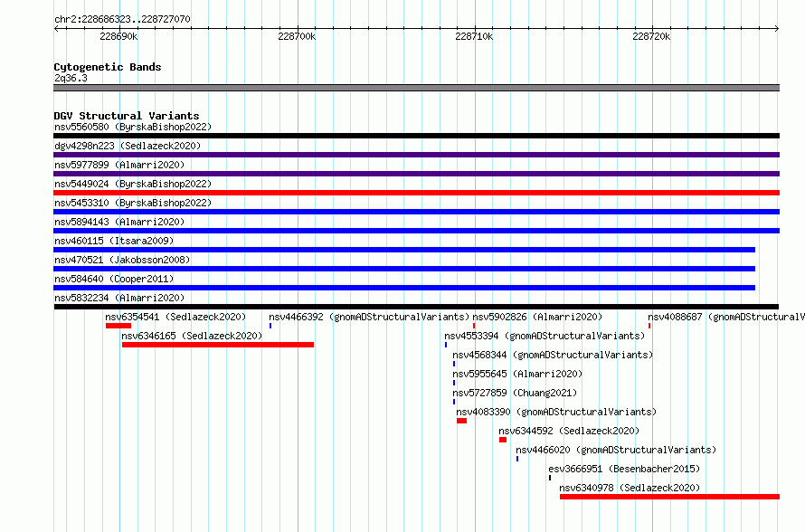The height and width of the screenshot is (532, 805).
Task: Click the blue nsv4466392 tick mark
Action: point(270,326)
